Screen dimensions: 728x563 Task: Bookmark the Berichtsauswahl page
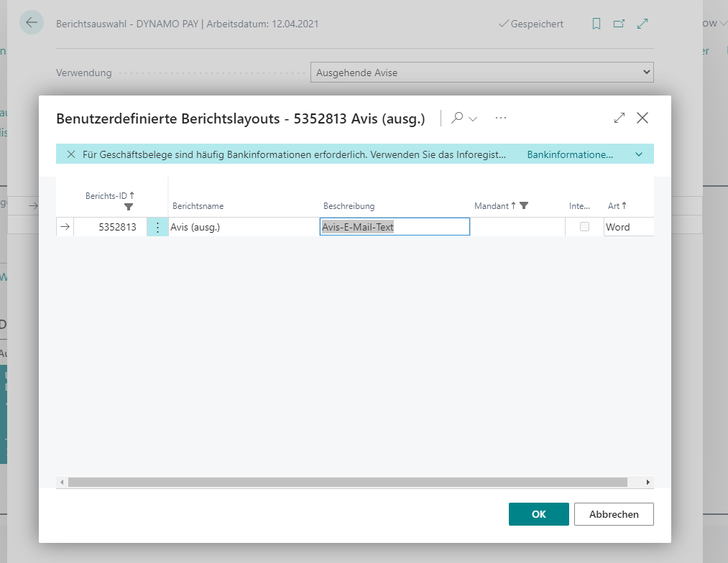596,23
